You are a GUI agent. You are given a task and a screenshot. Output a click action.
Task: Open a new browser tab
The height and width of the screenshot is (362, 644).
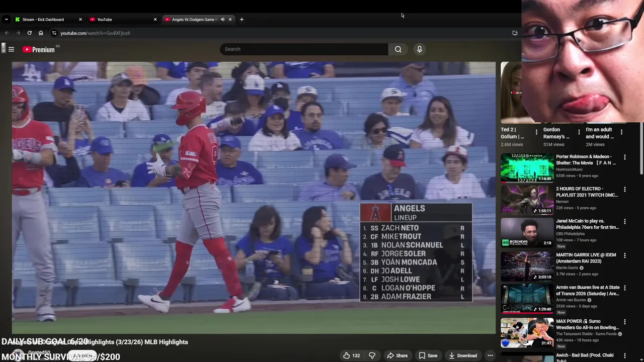tap(242, 20)
